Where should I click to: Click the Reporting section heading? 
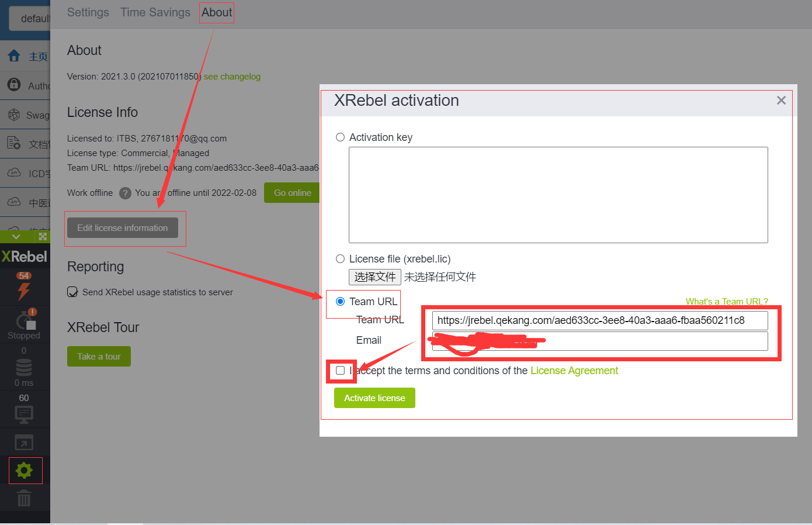96,267
